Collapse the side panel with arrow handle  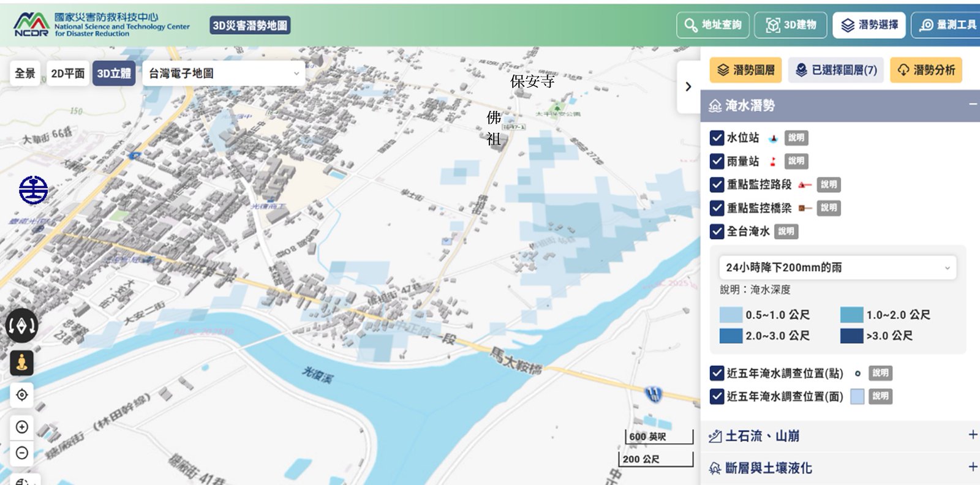pos(688,87)
